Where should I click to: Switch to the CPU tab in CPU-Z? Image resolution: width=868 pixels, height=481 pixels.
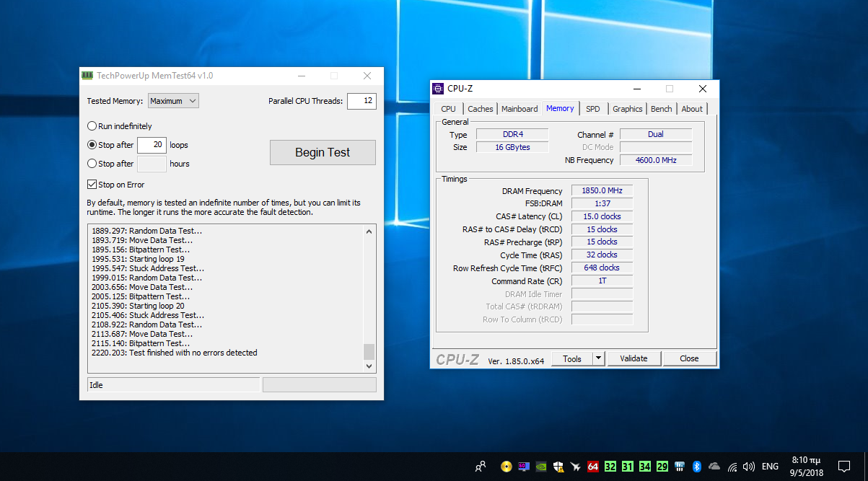pyautogui.click(x=448, y=109)
